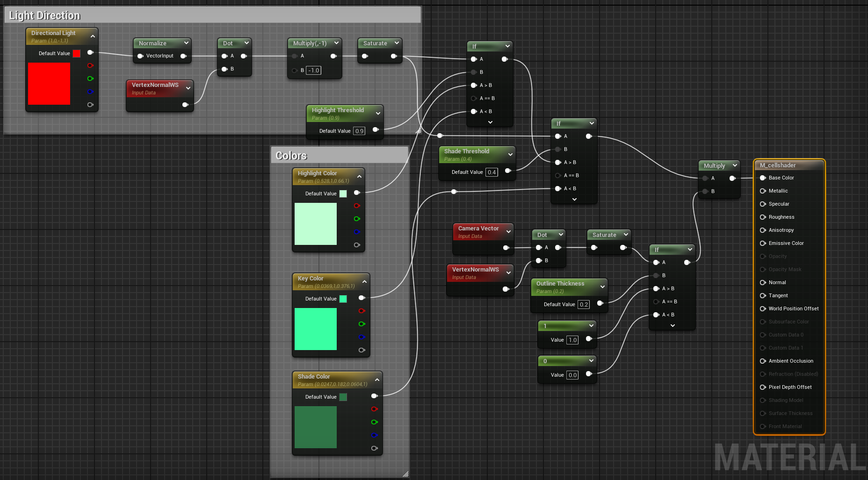Click the World Position Offset pin

[763, 308]
